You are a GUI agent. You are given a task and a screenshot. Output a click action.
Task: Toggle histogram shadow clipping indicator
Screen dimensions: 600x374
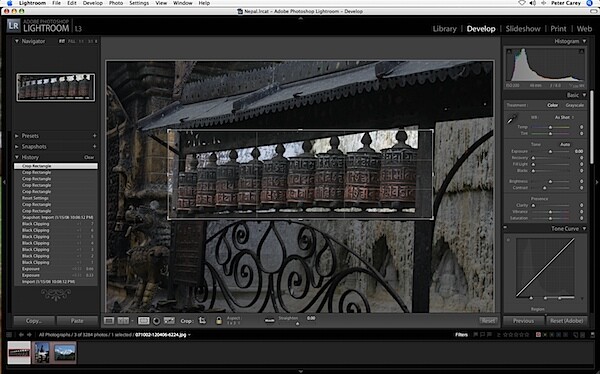coord(509,51)
